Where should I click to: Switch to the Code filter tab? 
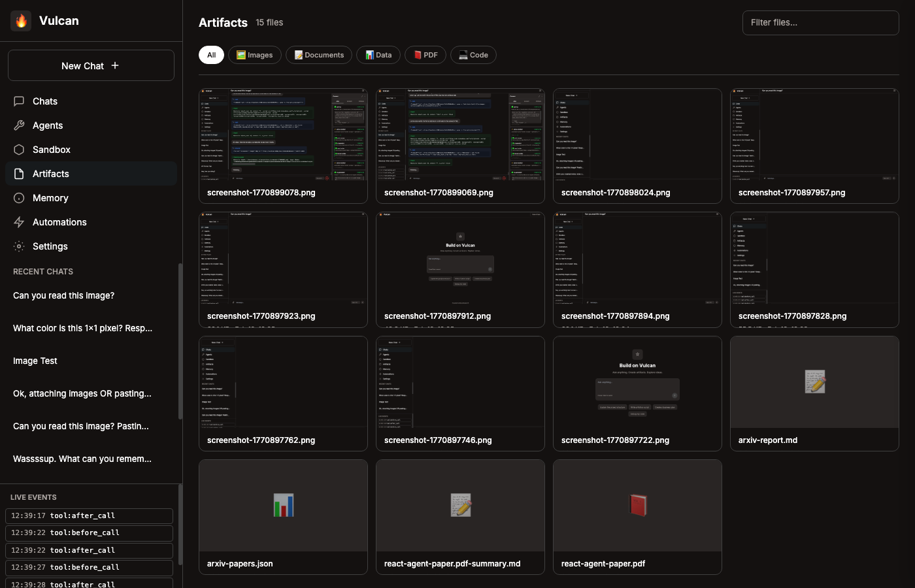tap(473, 55)
